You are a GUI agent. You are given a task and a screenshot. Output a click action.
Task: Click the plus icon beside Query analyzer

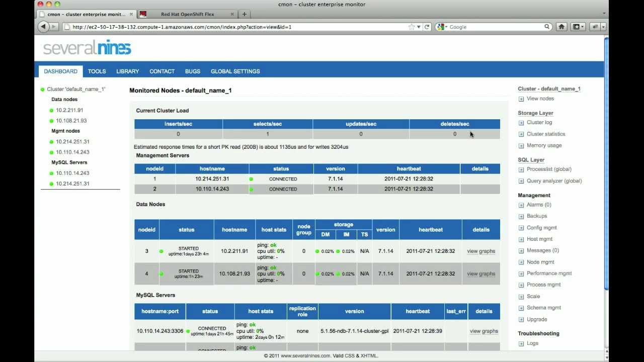[521, 181]
